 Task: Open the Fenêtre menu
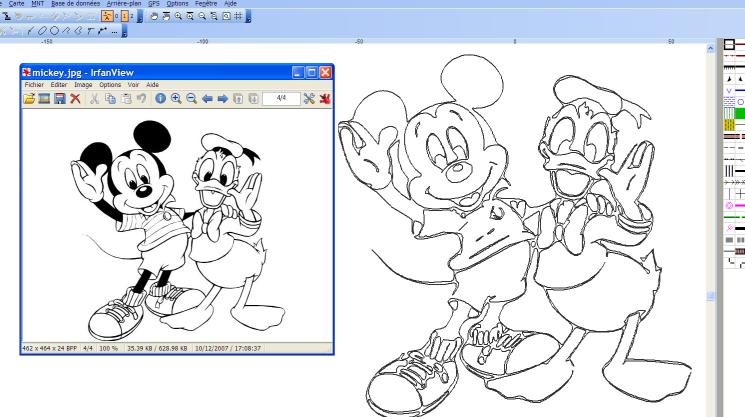[x=206, y=3]
